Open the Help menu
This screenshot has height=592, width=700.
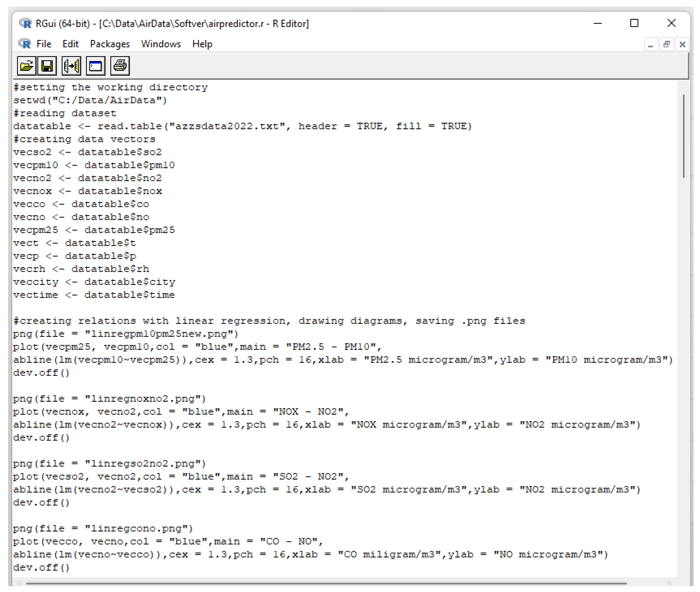pos(202,44)
